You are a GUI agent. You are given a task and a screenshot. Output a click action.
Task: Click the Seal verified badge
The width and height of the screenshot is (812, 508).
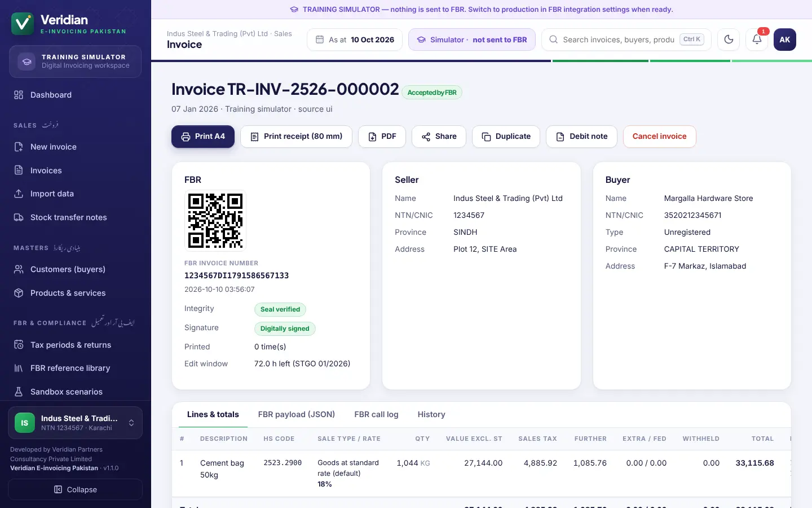[x=280, y=309]
